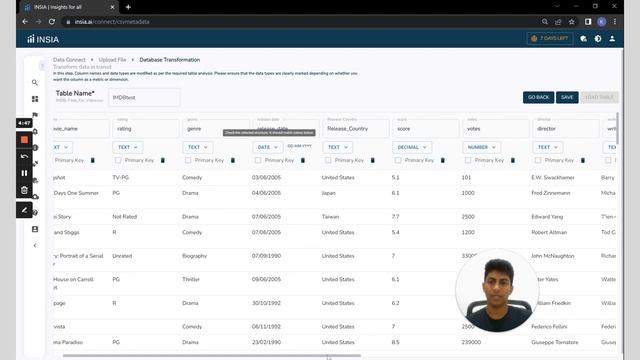Viewport: 640px width, 360px height.
Task: Delete the votes column via its trash icon
Action: 513,160
